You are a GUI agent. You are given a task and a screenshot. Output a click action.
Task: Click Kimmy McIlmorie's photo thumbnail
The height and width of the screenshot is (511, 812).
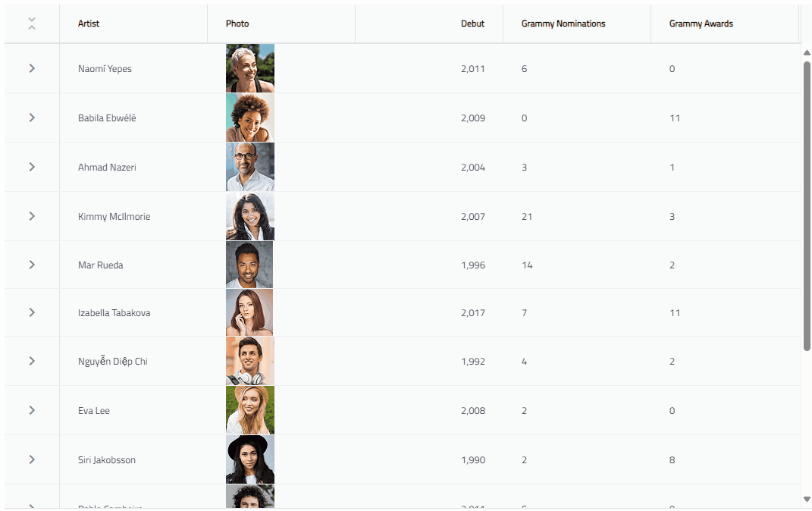[x=250, y=216]
